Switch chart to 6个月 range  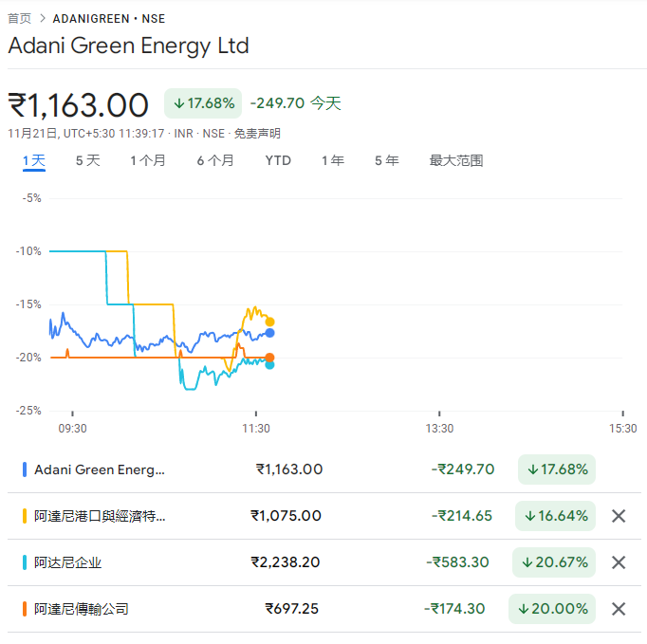tap(215, 160)
